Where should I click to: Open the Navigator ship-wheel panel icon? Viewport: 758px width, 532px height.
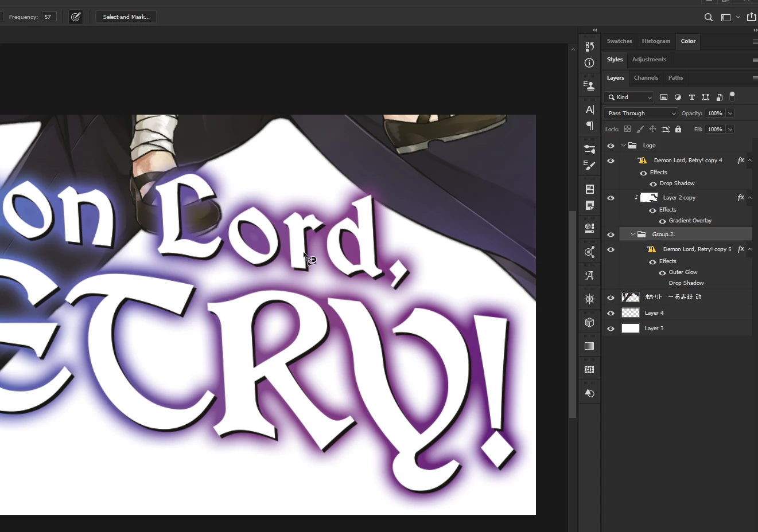(589, 299)
